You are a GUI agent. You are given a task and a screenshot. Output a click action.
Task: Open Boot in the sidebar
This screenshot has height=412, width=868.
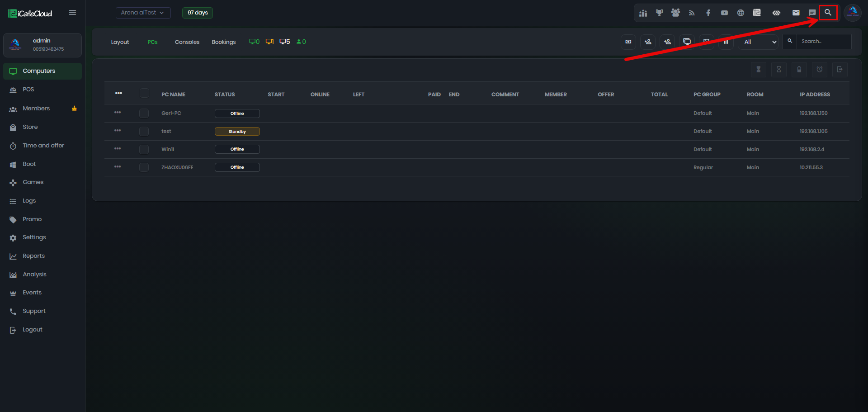[42, 164]
